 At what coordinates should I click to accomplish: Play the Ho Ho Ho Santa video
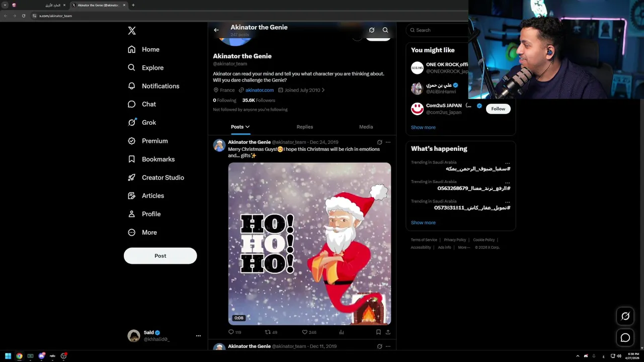(x=309, y=243)
